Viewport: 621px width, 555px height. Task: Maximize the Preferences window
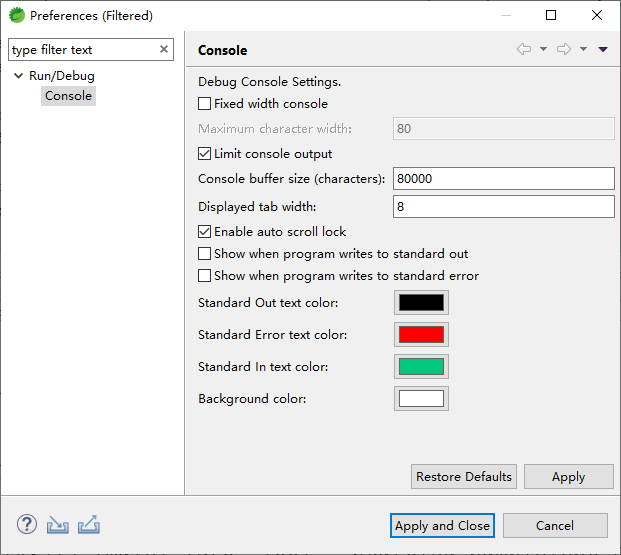click(551, 15)
